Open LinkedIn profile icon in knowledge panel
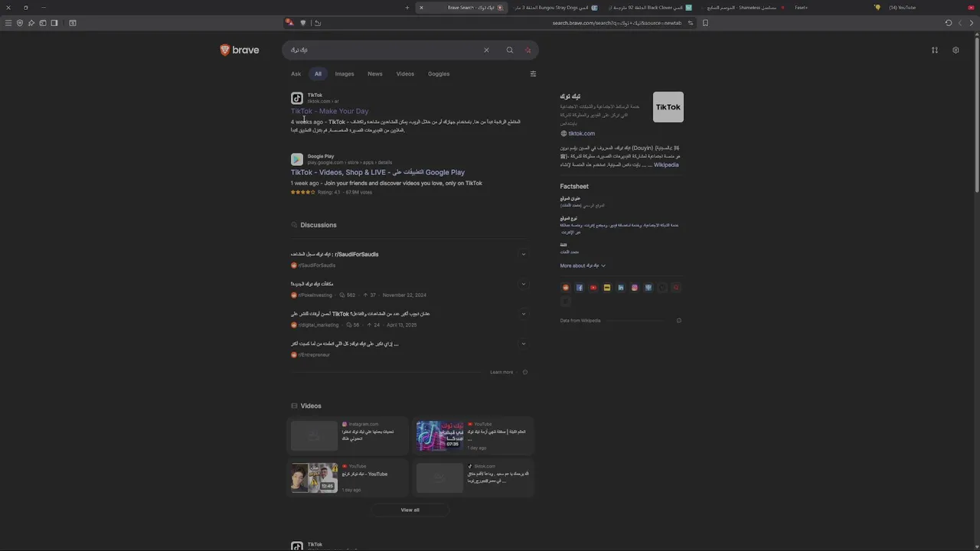980x551 pixels. click(x=621, y=288)
